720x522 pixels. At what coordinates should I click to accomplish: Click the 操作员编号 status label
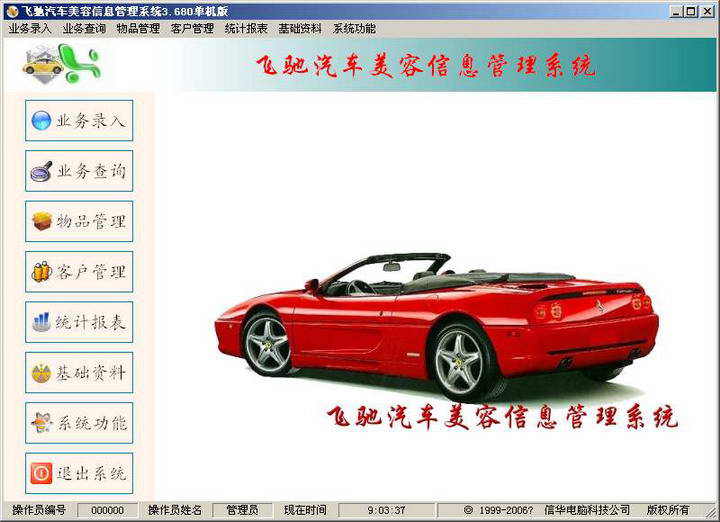click(x=39, y=510)
